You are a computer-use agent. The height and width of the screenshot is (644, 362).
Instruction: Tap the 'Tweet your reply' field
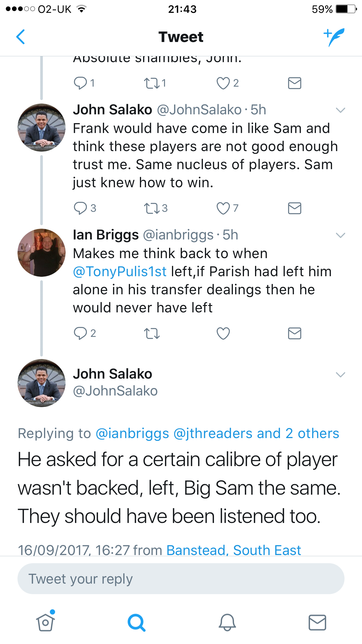click(181, 579)
